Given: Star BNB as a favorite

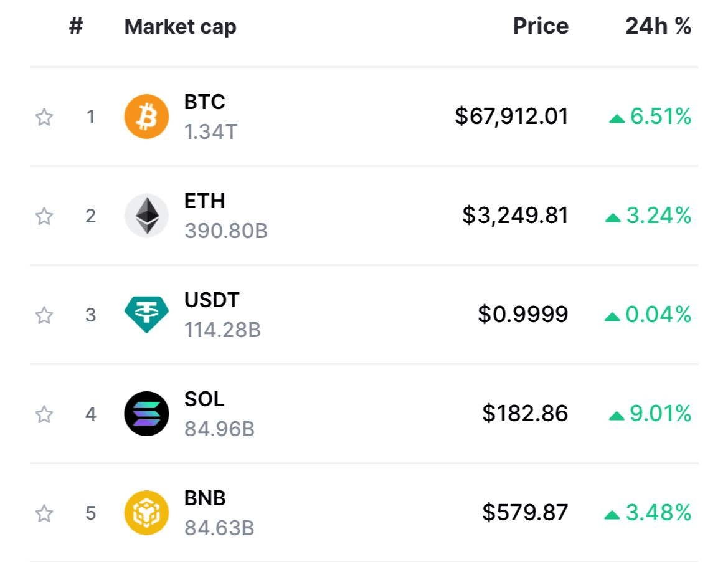Looking at the screenshot, I should click(44, 513).
